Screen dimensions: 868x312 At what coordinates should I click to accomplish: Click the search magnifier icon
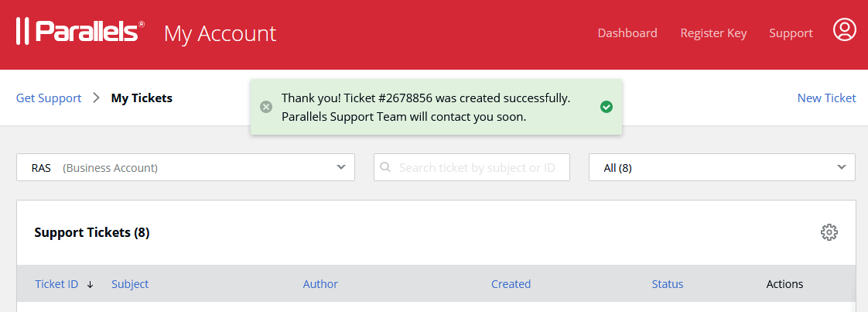point(386,167)
